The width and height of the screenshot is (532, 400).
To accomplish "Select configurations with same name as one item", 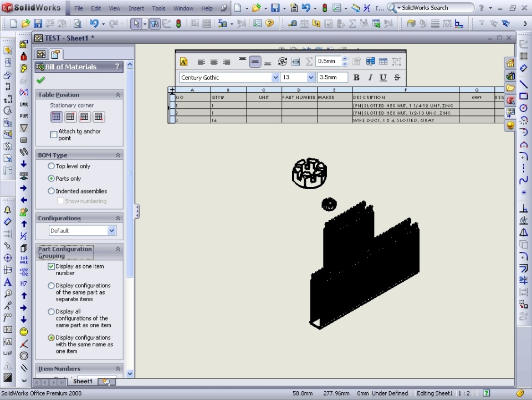I will [51, 338].
